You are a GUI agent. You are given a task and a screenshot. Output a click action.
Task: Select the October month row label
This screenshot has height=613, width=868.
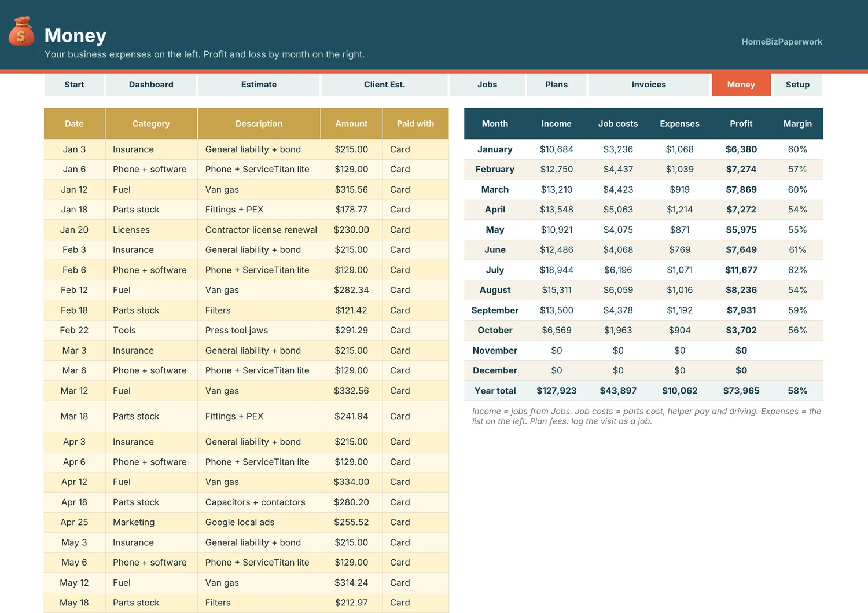[495, 331]
